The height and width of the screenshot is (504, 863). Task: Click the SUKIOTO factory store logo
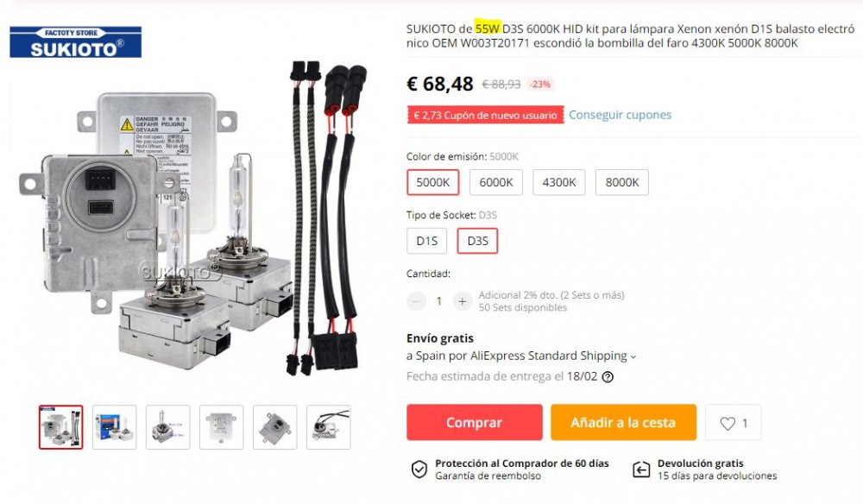click(x=75, y=41)
